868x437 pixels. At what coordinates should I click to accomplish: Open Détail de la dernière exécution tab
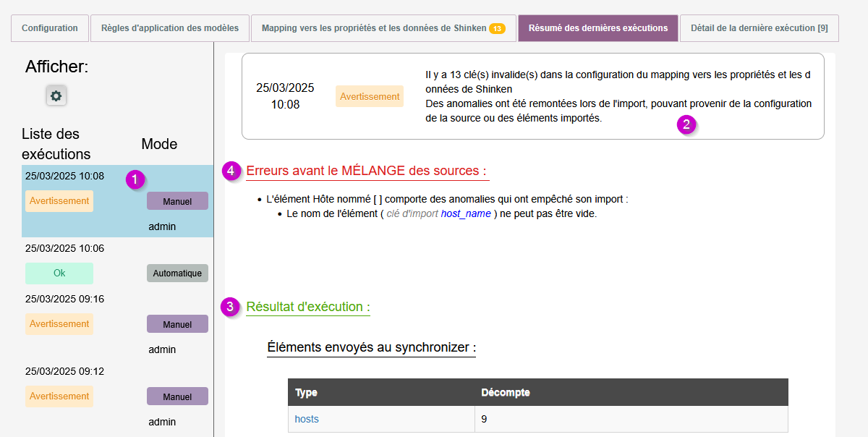click(759, 28)
